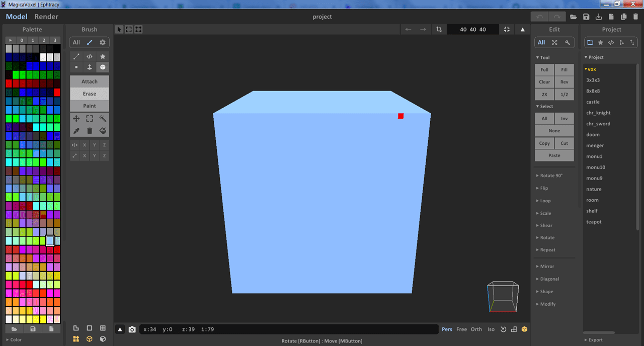The width and height of the screenshot is (644, 346).
Task: Expand the Color section below palette
Action: tap(14, 340)
